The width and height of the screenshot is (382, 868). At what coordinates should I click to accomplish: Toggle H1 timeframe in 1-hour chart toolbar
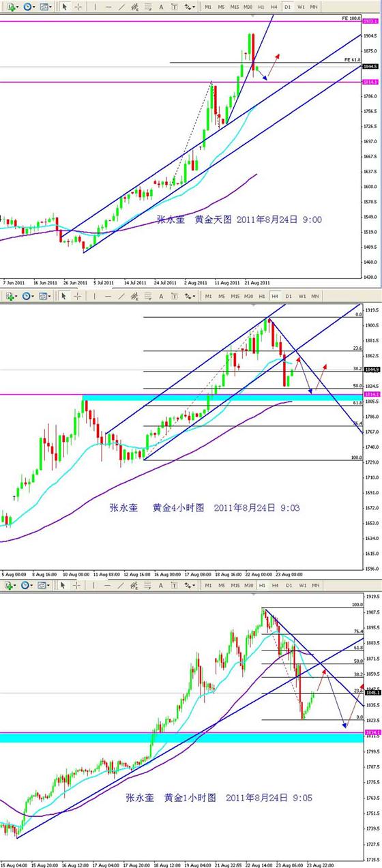click(262, 586)
